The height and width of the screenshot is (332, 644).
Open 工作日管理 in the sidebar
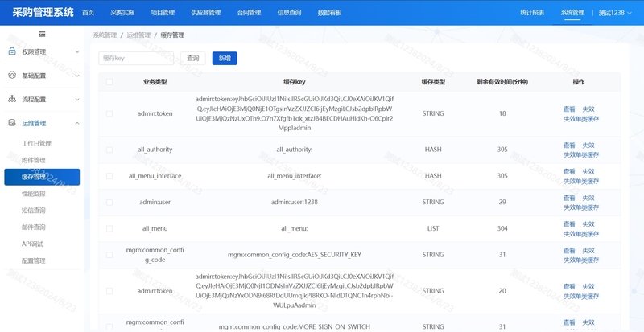(36, 144)
